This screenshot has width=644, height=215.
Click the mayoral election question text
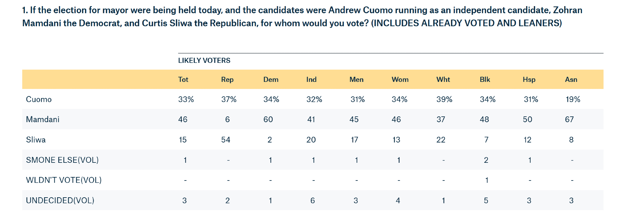click(x=302, y=17)
